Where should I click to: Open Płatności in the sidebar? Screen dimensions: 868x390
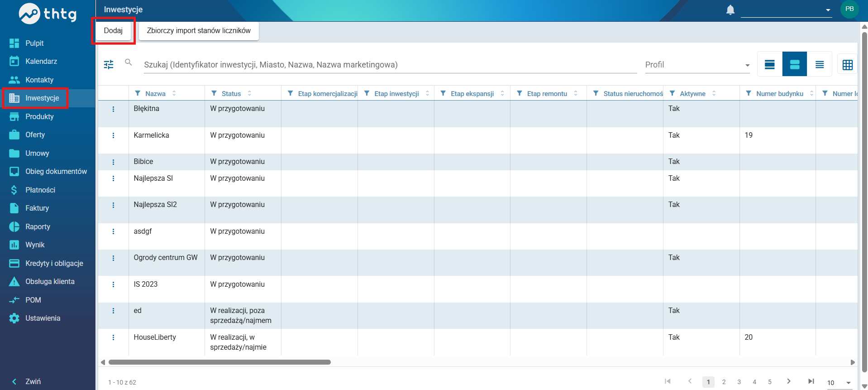[x=48, y=190]
